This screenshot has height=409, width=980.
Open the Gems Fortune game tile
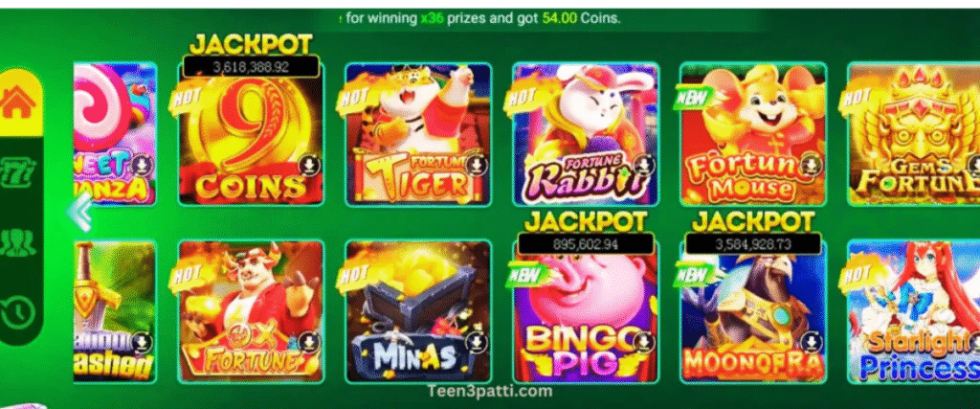(x=914, y=134)
